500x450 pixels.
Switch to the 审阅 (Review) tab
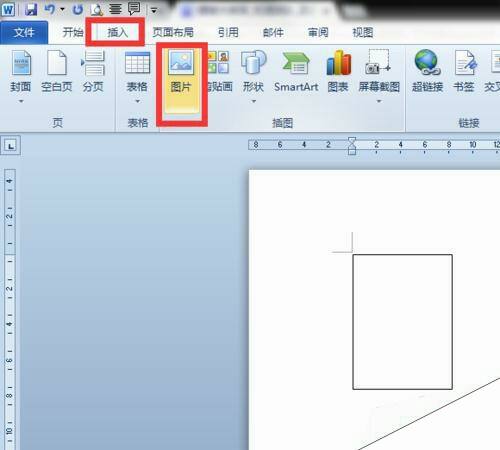point(318,32)
